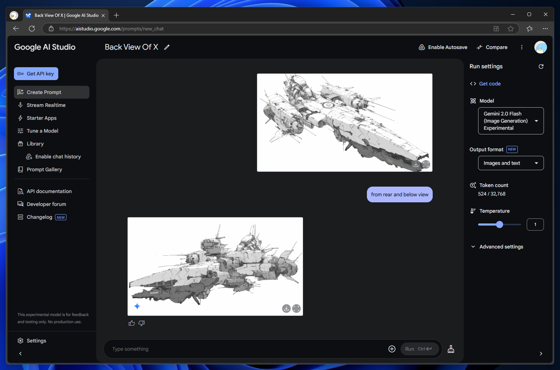The image size is (560, 370).
Task: Reload the page
Action: coord(32,29)
